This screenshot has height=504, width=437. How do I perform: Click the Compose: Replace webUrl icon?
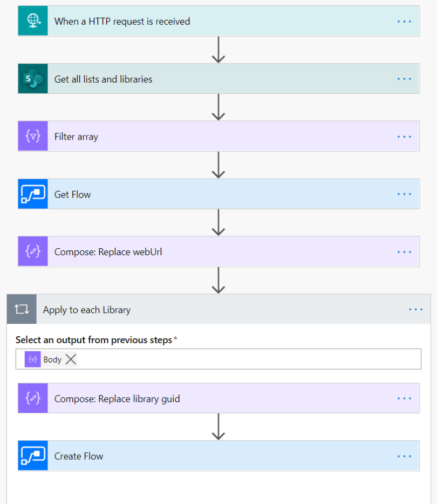[33, 251]
